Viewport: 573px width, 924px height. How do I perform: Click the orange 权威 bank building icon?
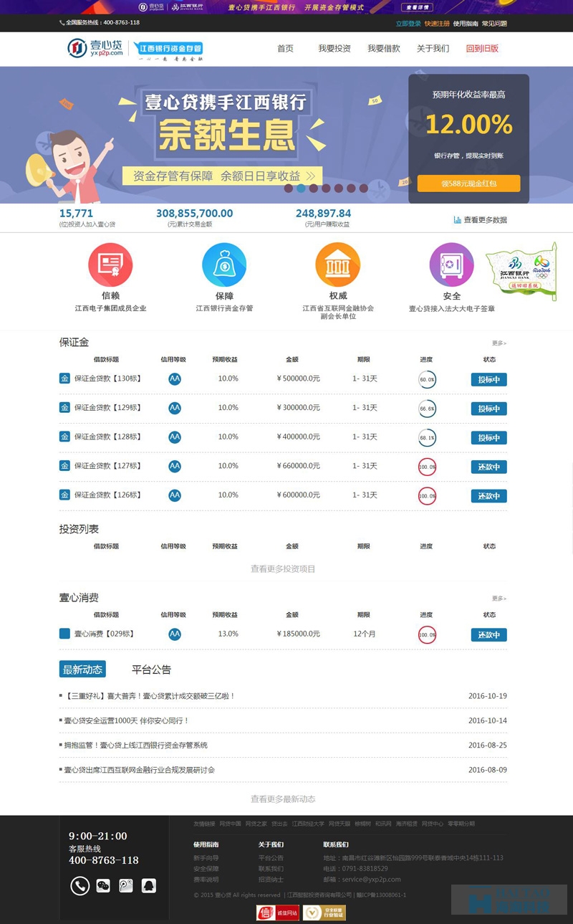[338, 265]
